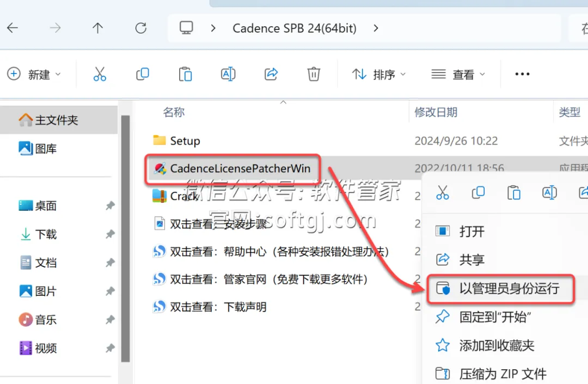The height and width of the screenshot is (384, 588).
Task: Click the navigation pane scrollbar
Action: point(126,239)
